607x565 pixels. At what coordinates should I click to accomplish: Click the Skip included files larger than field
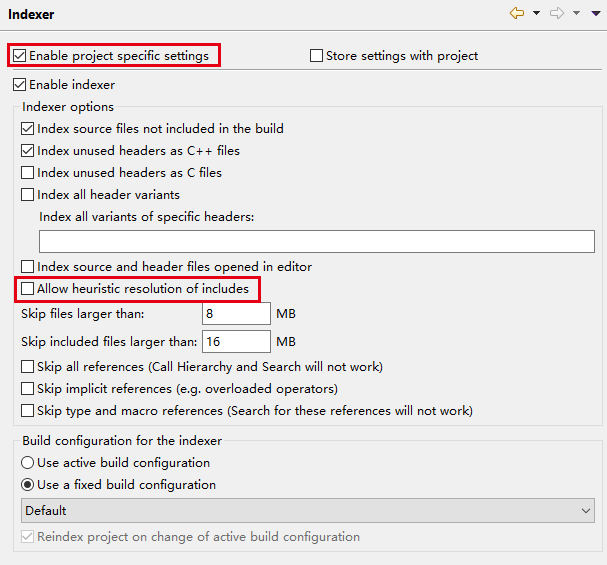coord(236,342)
